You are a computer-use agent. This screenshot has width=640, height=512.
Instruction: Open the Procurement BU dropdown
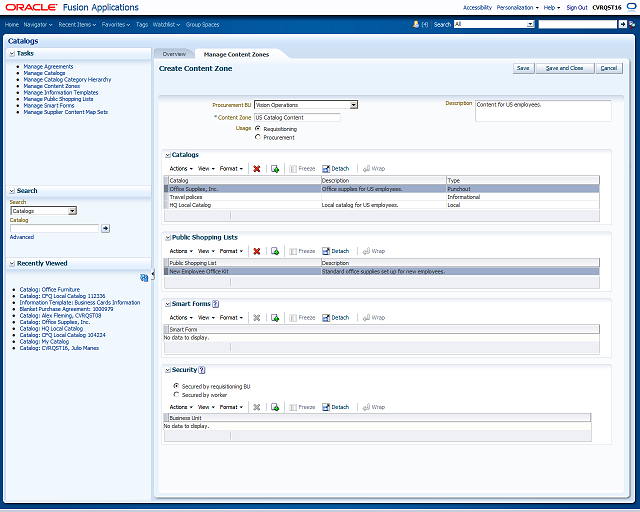tap(354, 105)
